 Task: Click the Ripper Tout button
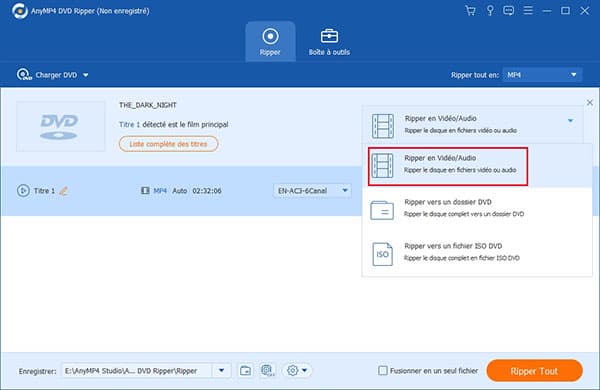tap(535, 370)
